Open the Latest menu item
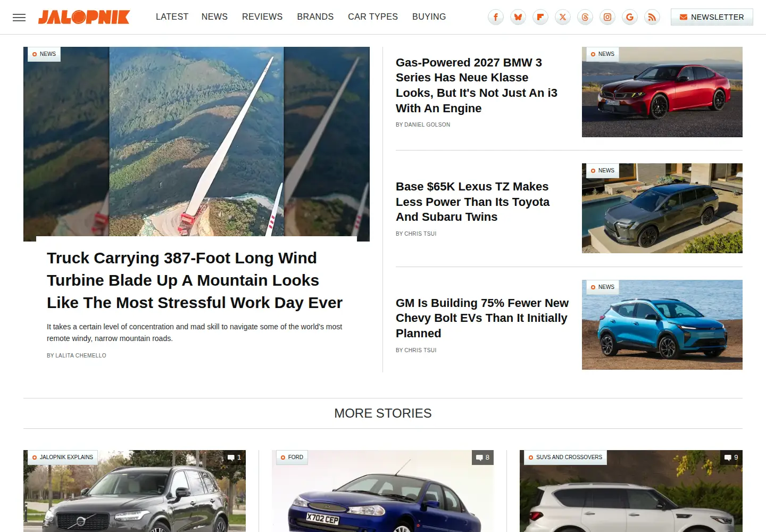 tap(172, 17)
